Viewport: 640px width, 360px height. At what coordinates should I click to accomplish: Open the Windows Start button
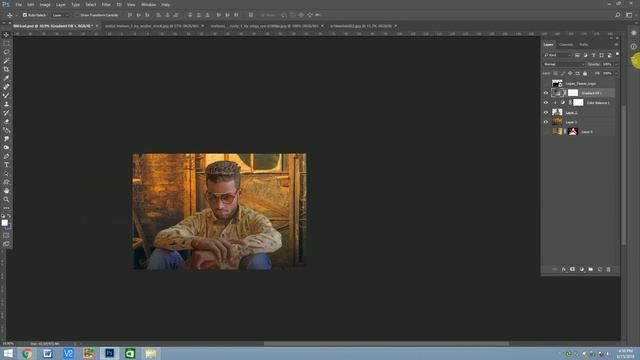click(x=8, y=353)
